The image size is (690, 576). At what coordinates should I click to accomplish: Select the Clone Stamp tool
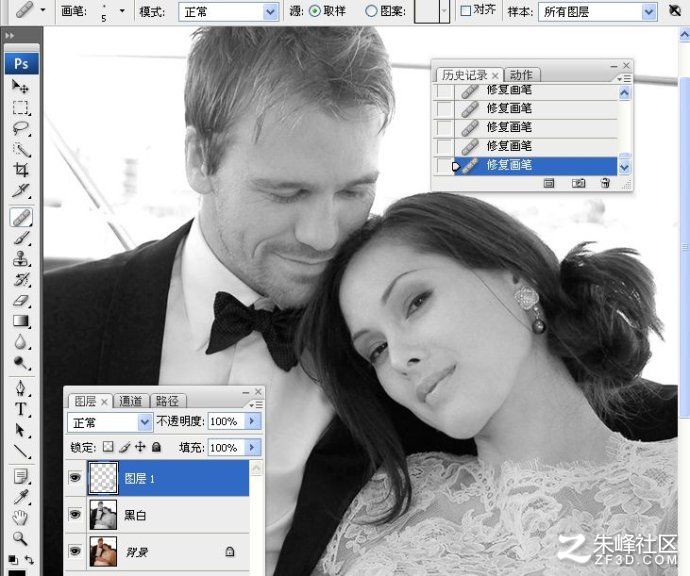pos(20,259)
